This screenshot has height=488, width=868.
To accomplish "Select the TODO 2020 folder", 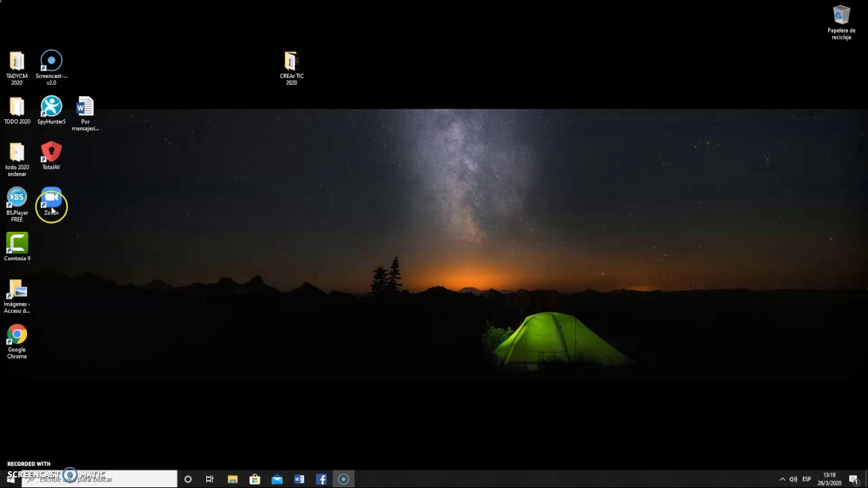I will coord(17,111).
